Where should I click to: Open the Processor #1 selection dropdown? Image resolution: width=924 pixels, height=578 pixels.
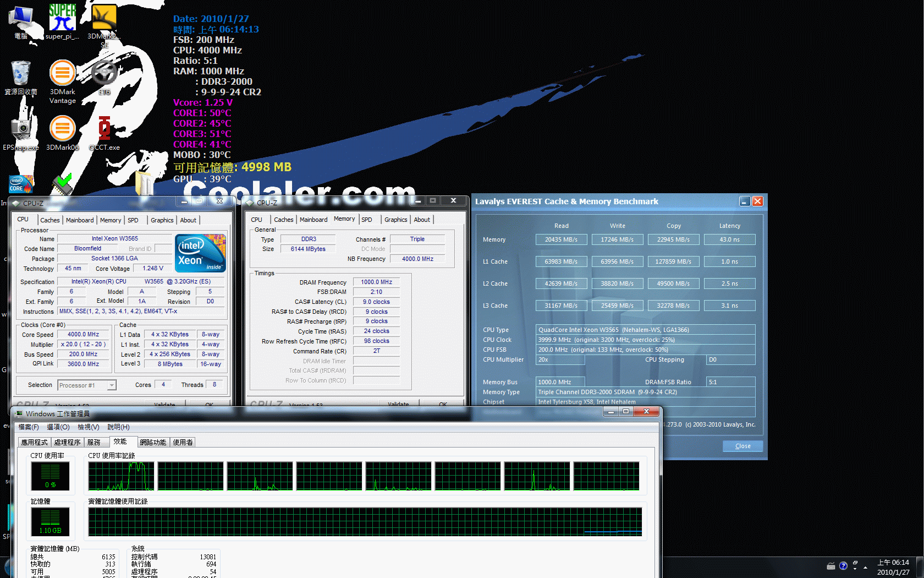[87, 385]
